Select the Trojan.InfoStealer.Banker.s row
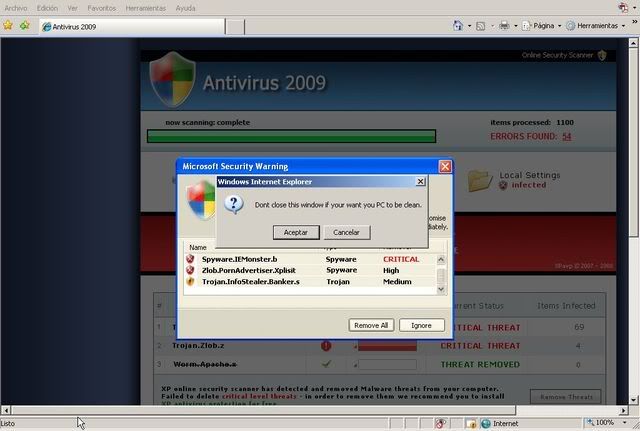 click(310, 282)
